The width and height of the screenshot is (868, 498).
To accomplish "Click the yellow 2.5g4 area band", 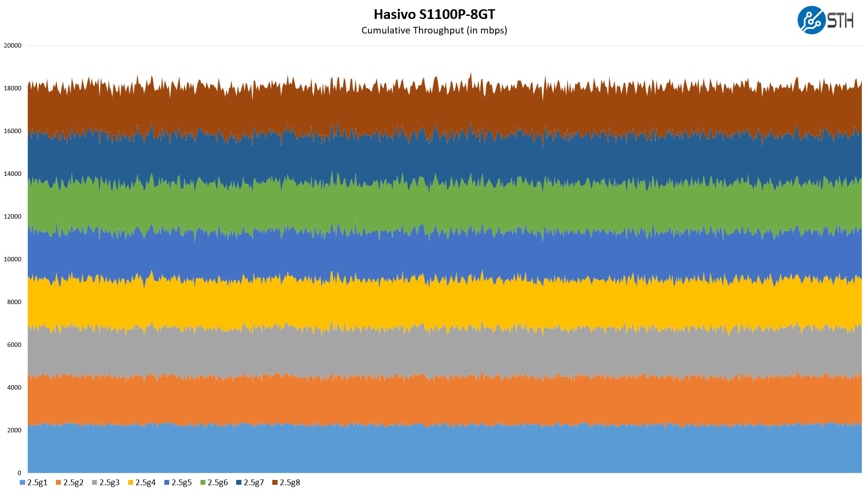I will tap(441, 304).
